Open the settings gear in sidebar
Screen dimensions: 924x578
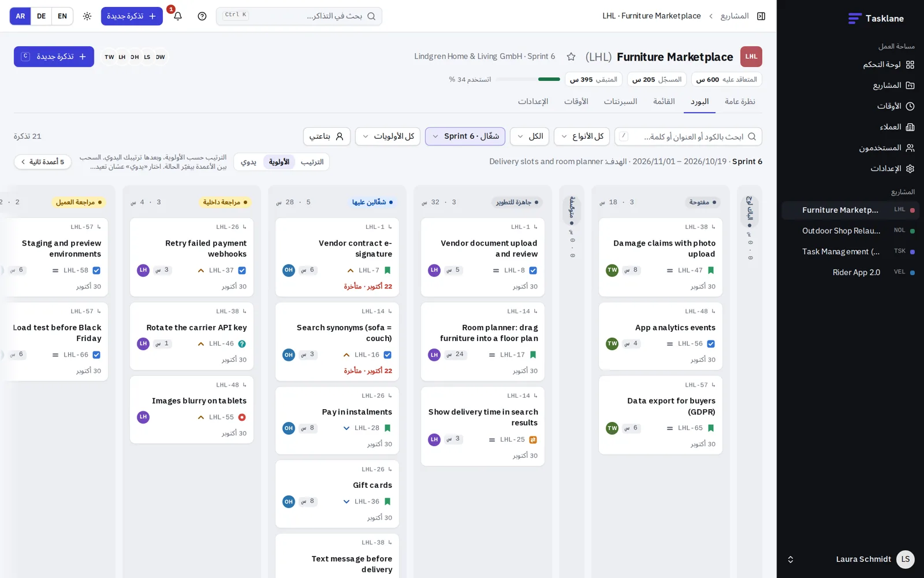(x=910, y=169)
